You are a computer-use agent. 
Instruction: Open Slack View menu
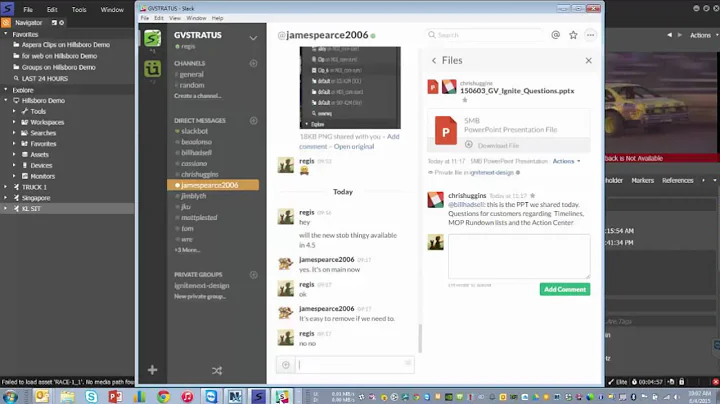(175, 18)
